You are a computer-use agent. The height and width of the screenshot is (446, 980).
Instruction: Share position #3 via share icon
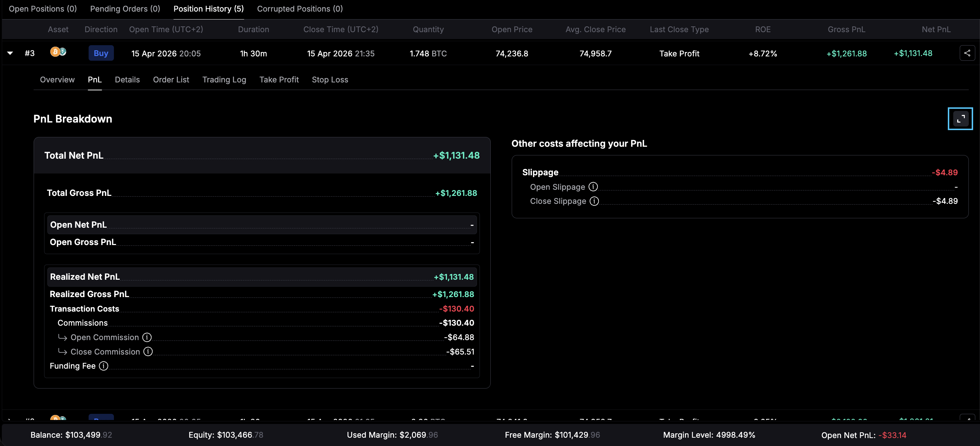967,53
